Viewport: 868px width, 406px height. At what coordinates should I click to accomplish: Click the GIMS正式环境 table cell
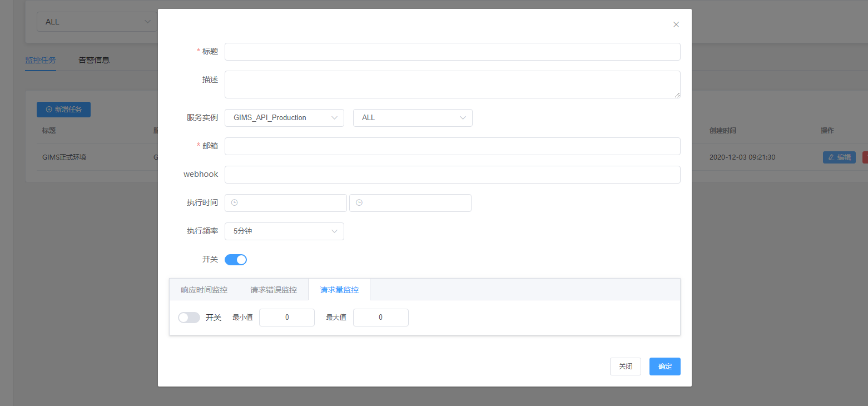click(x=64, y=157)
